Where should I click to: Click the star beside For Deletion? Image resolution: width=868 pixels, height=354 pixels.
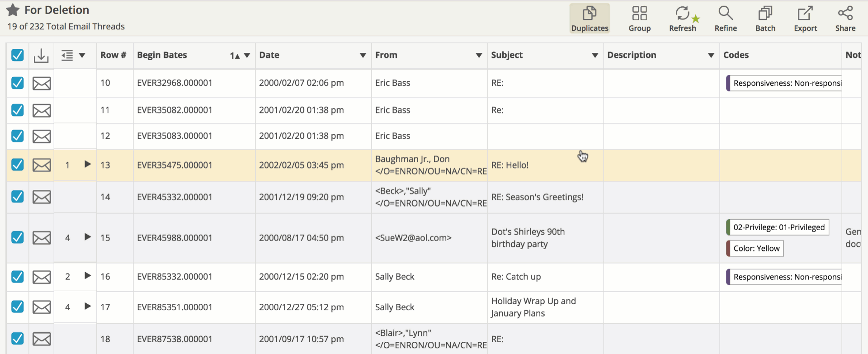coord(13,10)
